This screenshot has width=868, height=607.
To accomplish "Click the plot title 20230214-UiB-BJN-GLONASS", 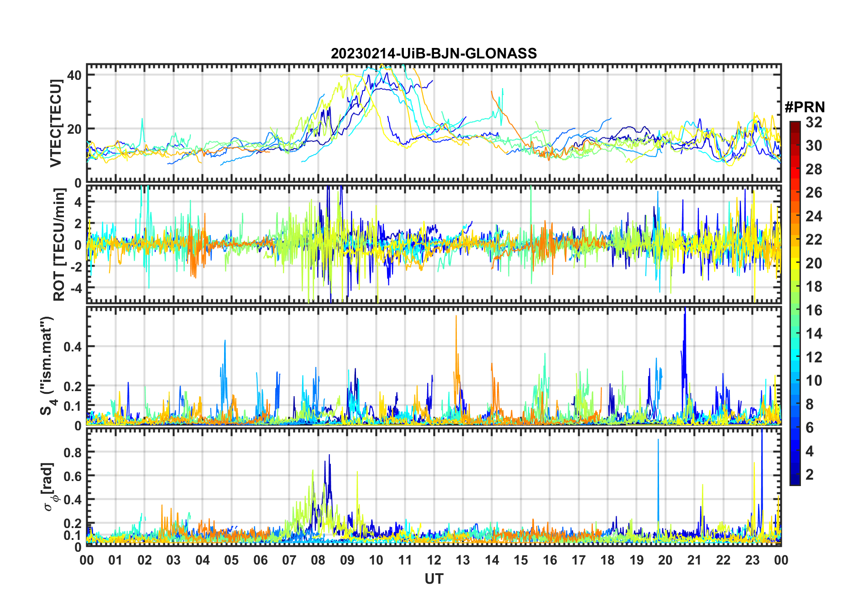I will 434,53.
